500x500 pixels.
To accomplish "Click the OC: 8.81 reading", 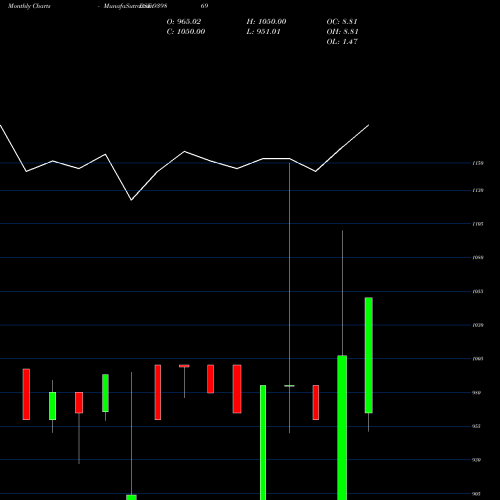I will click(342, 22).
